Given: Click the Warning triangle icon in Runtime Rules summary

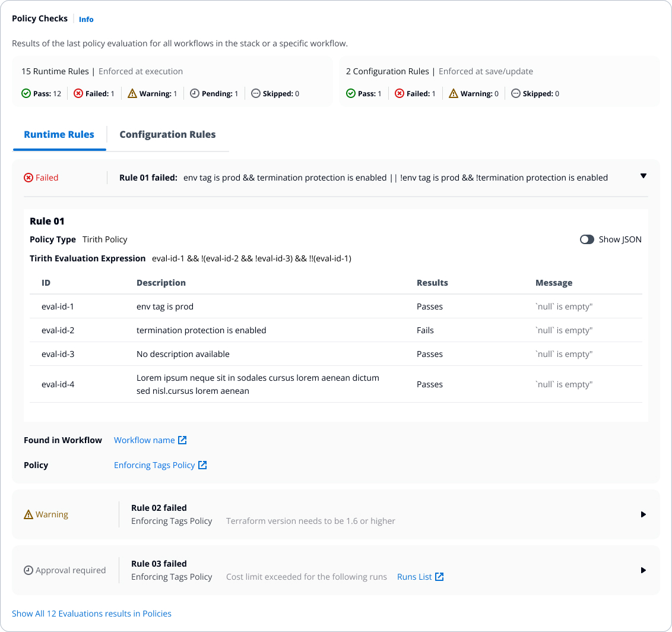Looking at the screenshot, I should tap(132, 94).
